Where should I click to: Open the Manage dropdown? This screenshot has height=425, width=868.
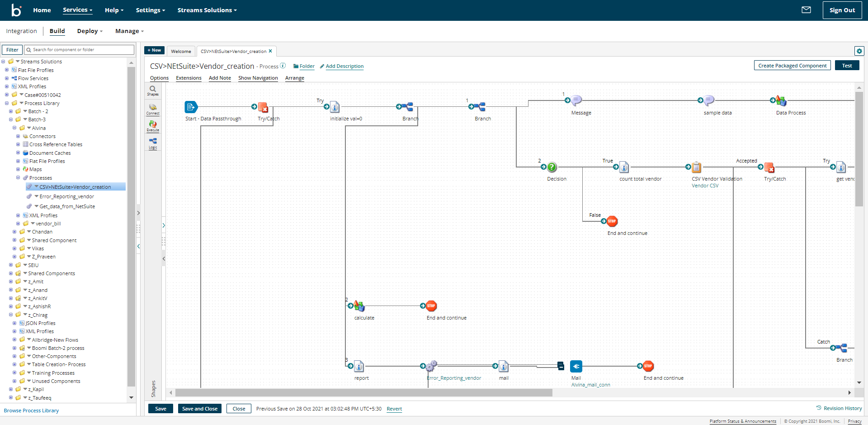[x=129, y=31]
